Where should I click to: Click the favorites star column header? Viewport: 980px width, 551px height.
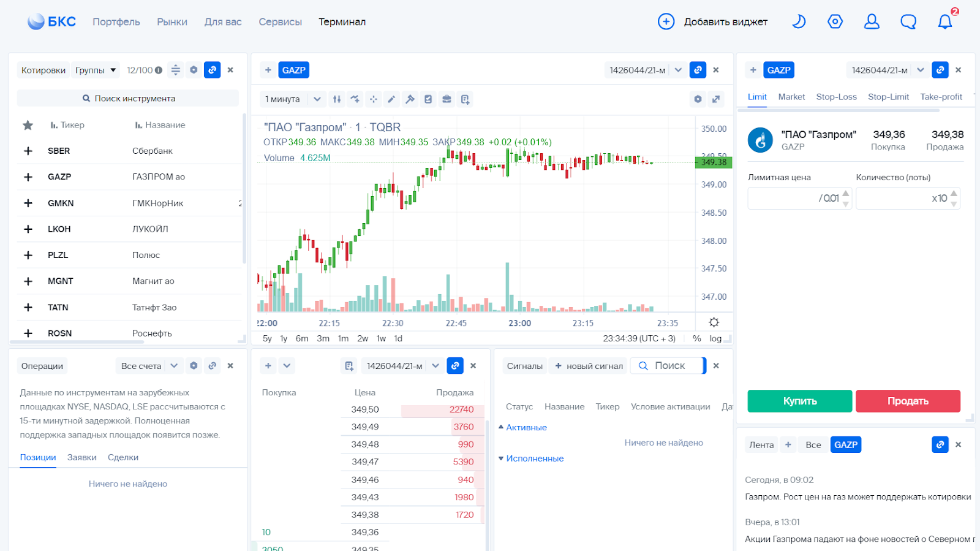point(28,125)
